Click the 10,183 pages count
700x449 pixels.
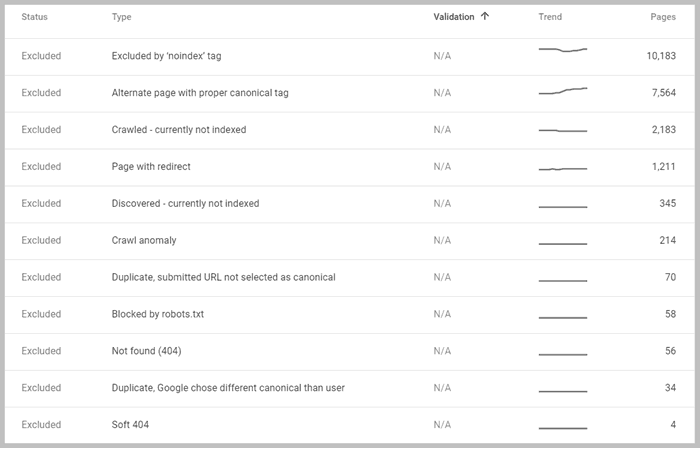[661, 56]
